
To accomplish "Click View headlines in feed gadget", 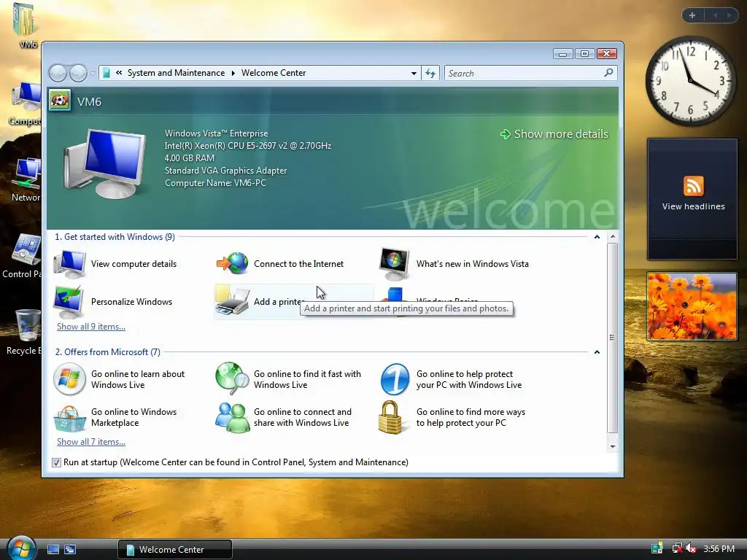I will [693, 206].
